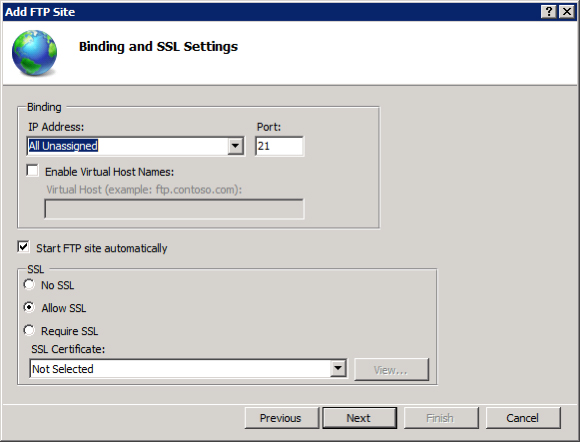The height and width of the screenshot is (442, 580).
Task: Go back with the Previous button
Action: tap(281, 418)
